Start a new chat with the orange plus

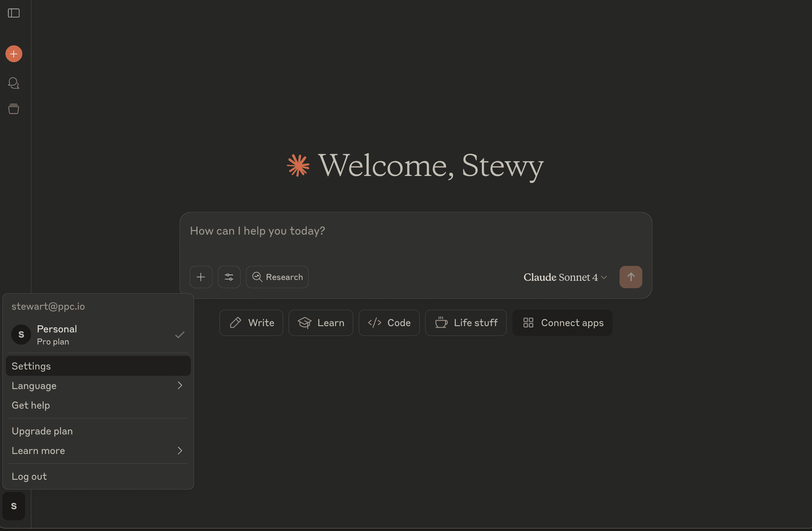coord(14,54)
